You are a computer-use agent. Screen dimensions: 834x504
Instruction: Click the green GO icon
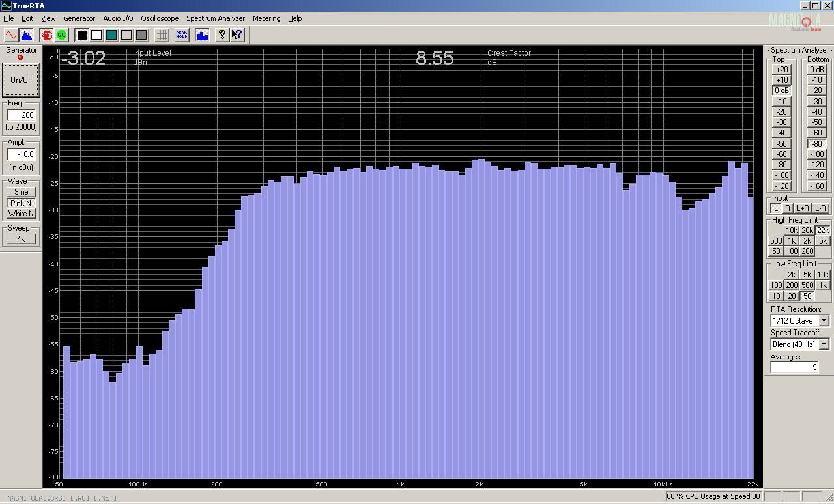click(x=62, y=35)
